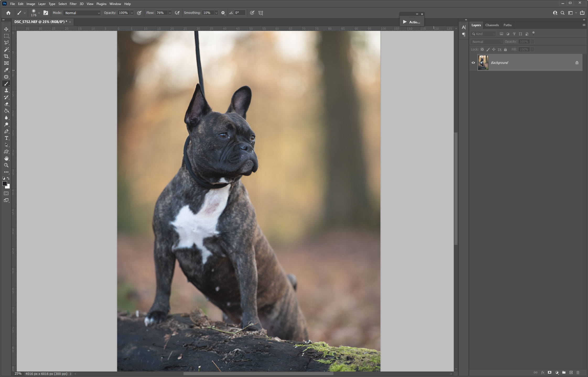Open Layers panel flyout menu
This screenshot has width=588, height=377.
point(584,25)
